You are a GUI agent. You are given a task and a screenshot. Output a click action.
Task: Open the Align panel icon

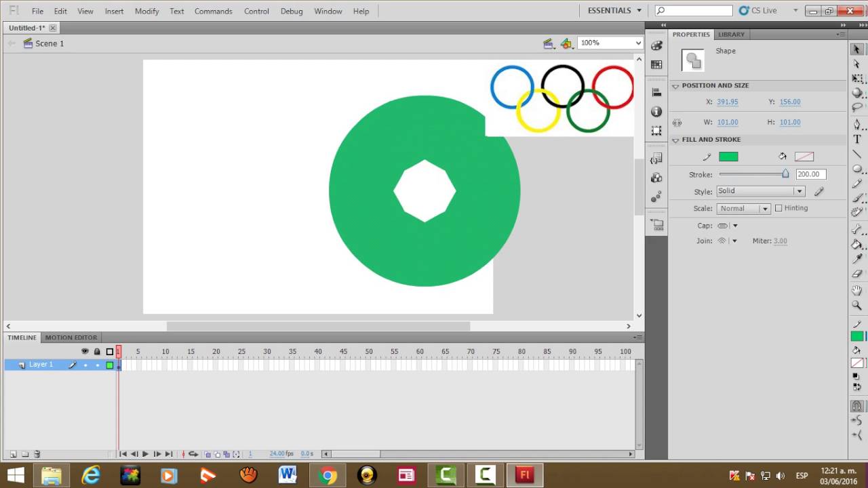(x=656, y=92)
